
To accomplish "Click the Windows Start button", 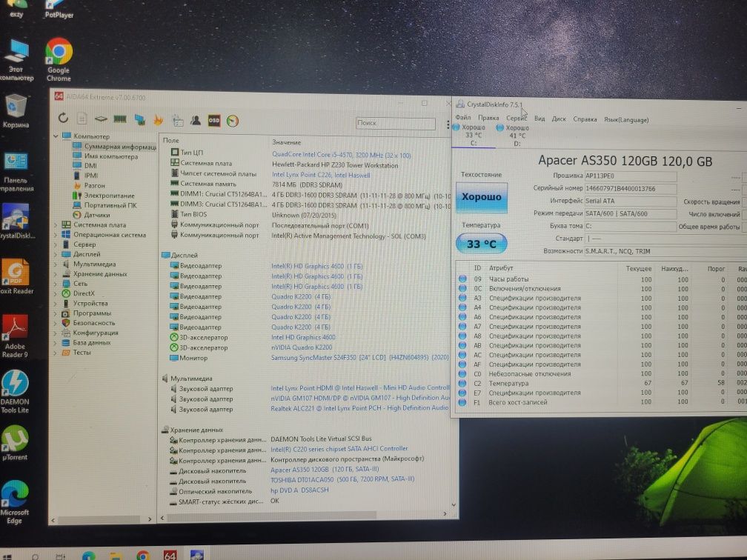I will coord(7,556).
